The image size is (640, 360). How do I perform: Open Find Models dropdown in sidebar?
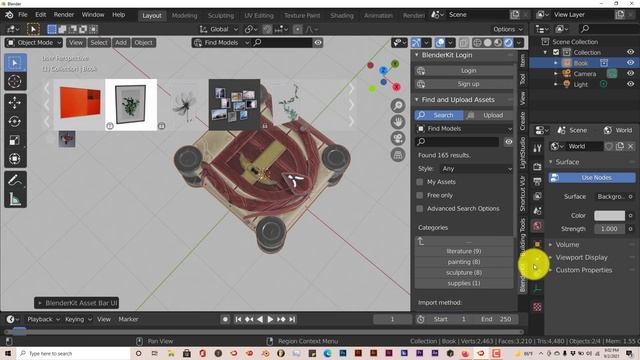pos(464,129)
